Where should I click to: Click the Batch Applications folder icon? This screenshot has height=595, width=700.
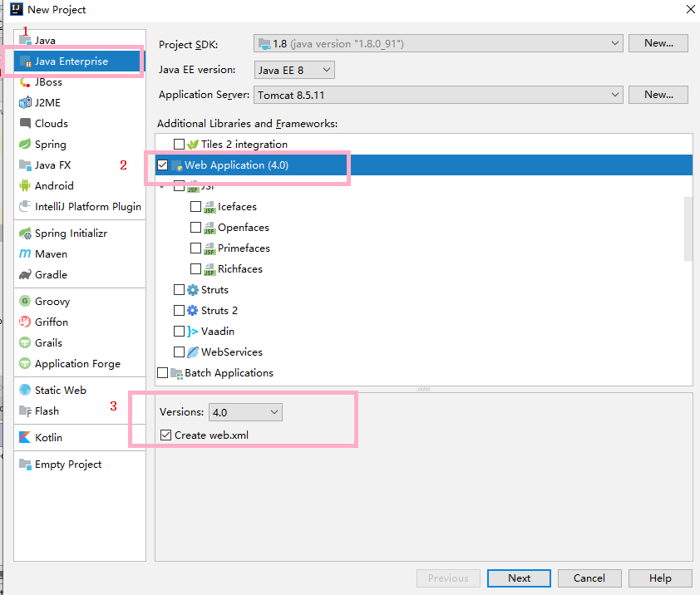tap(176, 373)
